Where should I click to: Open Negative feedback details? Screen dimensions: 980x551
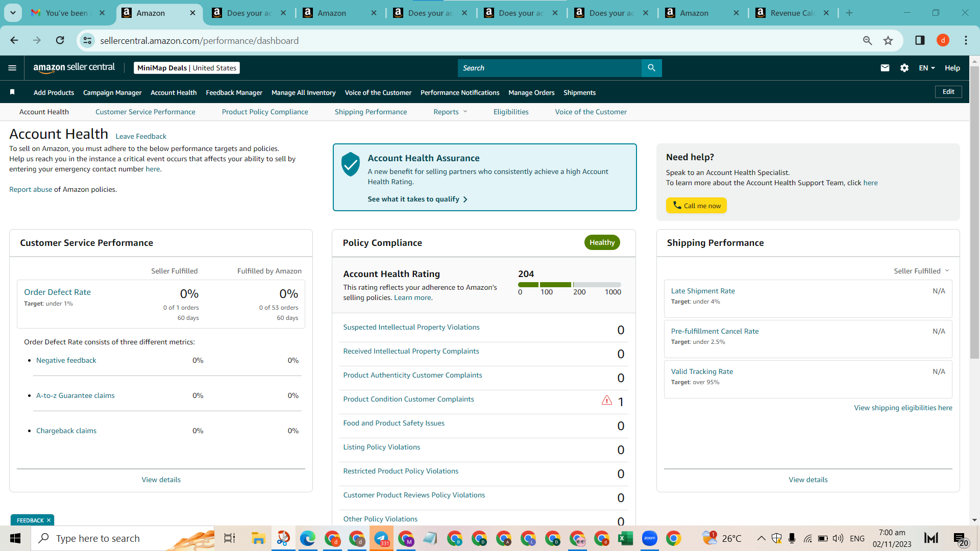(x=66, y=360)
